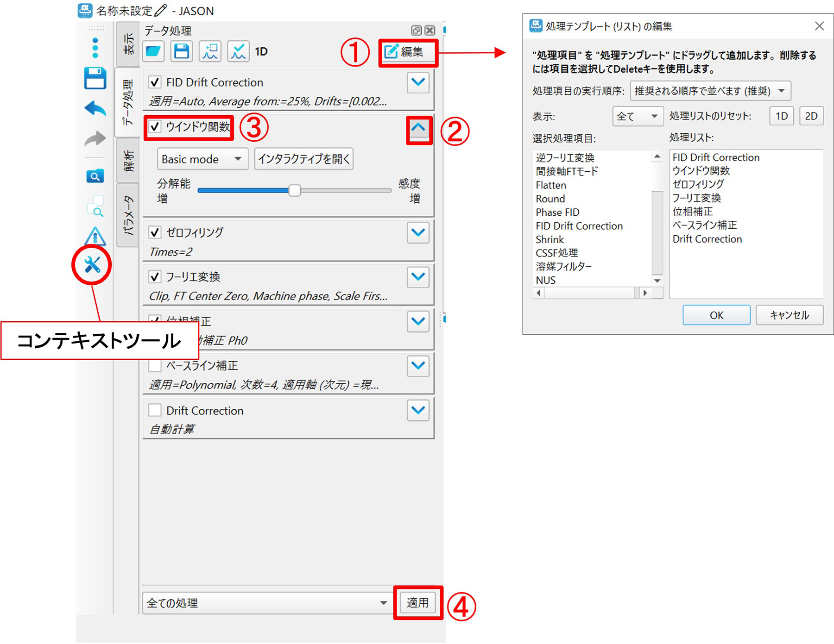Click the pencil rename icon beside 名称未設定

pyautogui.click(x=160, y=10)
